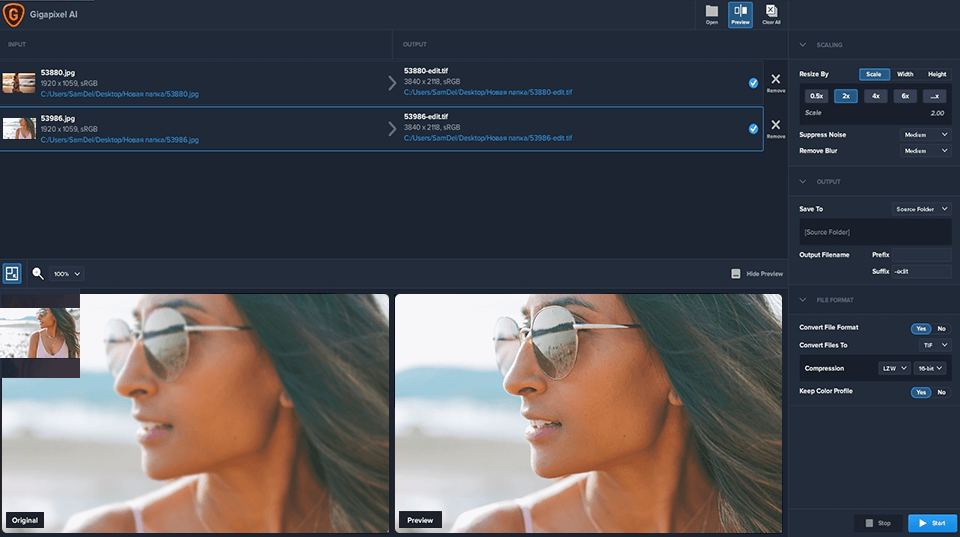960x537 pixels.
Task: Click the Stop button
Action: (x=879, y=523)
